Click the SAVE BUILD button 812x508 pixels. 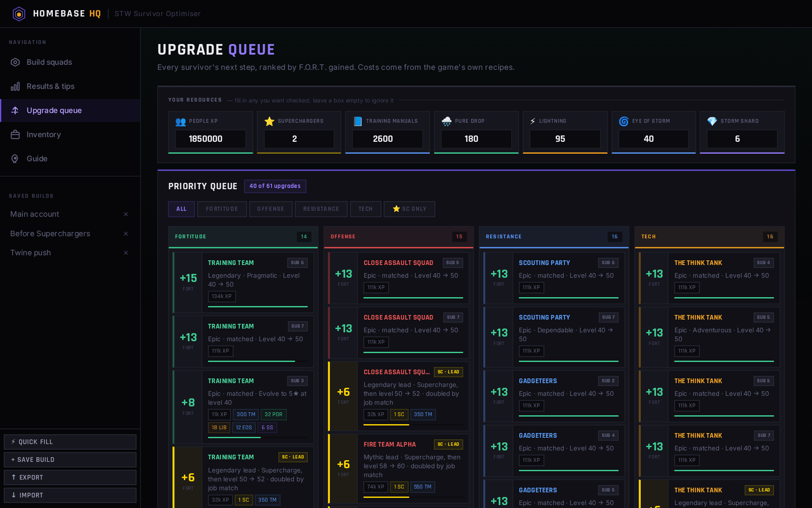[70, 460]
